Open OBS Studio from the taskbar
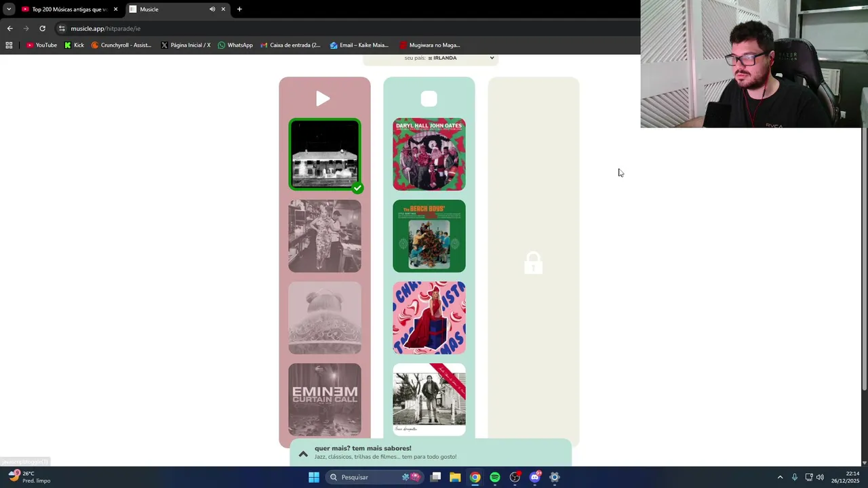This screenshot has width=868, height=488. pyautogui.click(x=515, y=477)
